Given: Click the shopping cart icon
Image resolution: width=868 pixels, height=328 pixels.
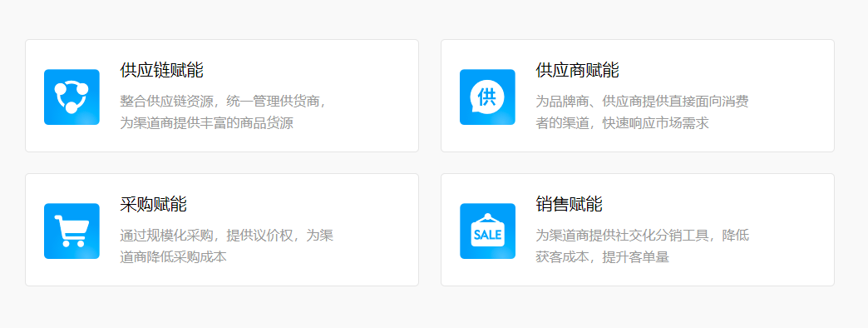Looking at the screenshot, I should (72, 231).
